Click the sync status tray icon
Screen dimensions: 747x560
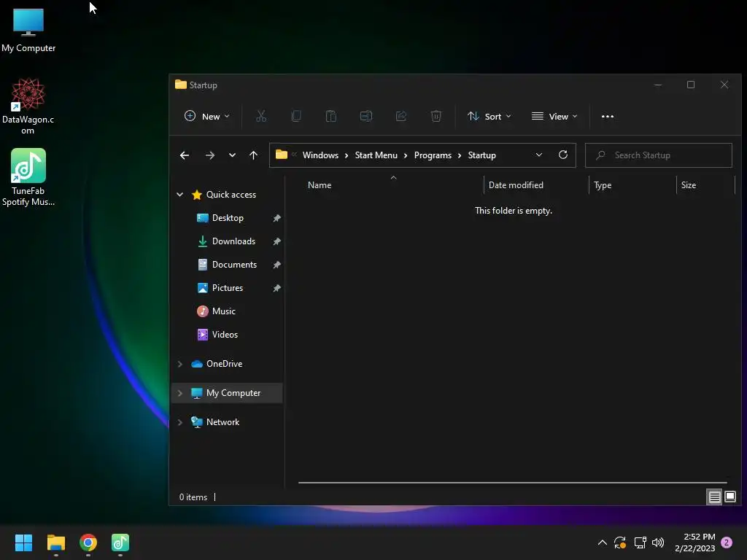pos(620,542)
